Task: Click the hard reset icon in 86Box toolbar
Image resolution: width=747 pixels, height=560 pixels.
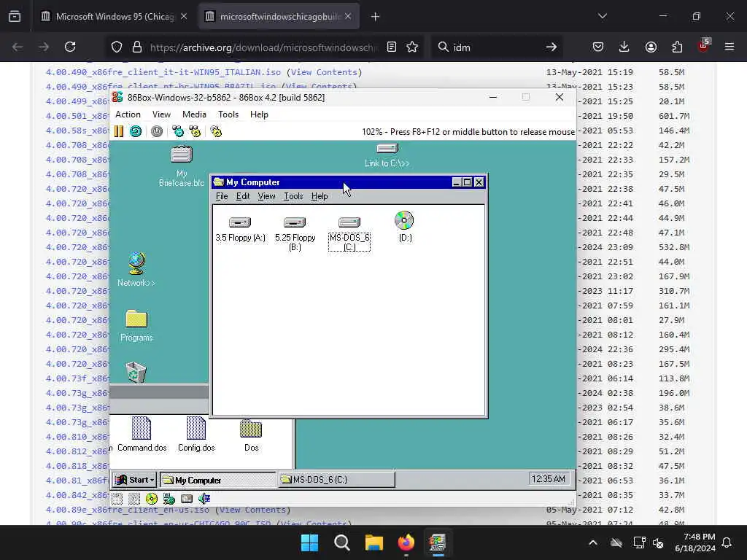Action: (136, 131)
